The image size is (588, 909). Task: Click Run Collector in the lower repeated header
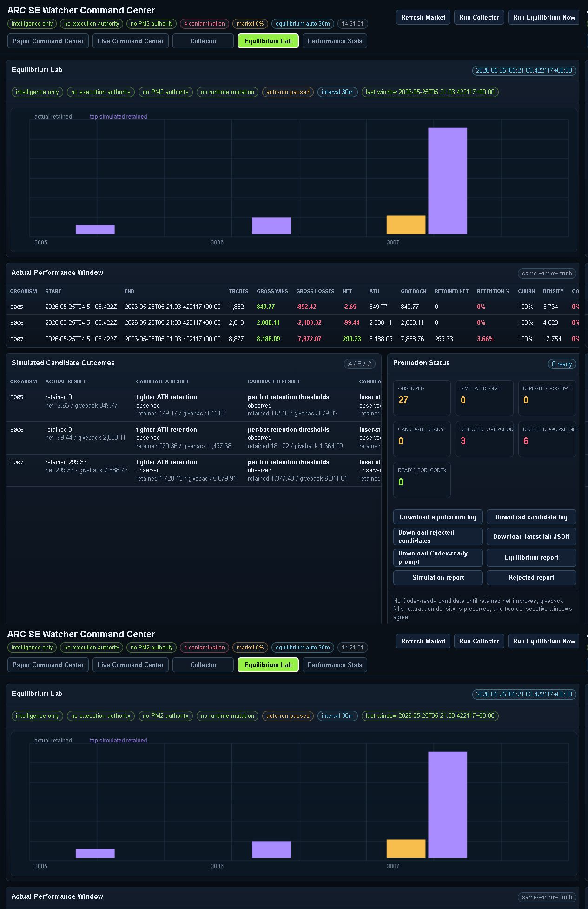479,641
